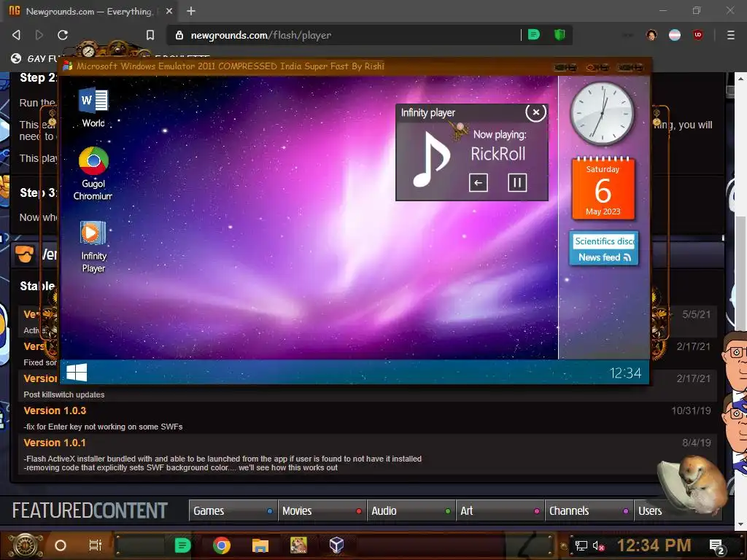Open the notification center icon
Viewport: 747px width, 560px height.
click(717, 546)
